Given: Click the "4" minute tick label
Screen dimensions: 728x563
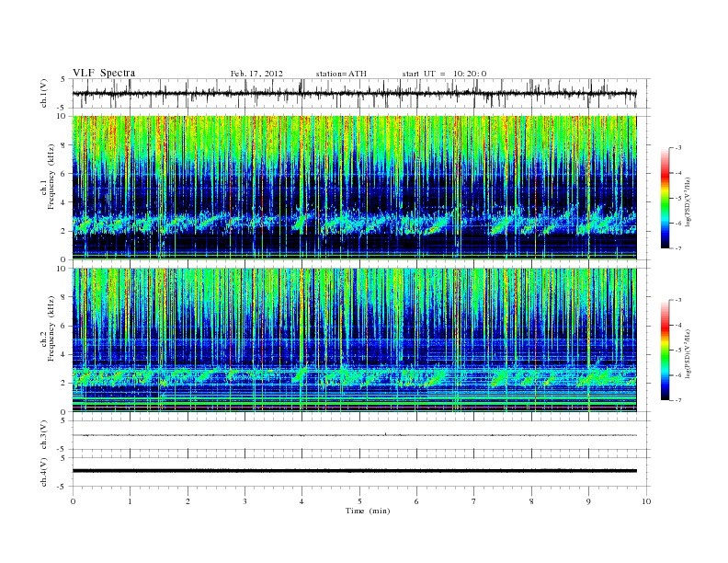Looking at the screenshot, I should (x=301, y=501).
